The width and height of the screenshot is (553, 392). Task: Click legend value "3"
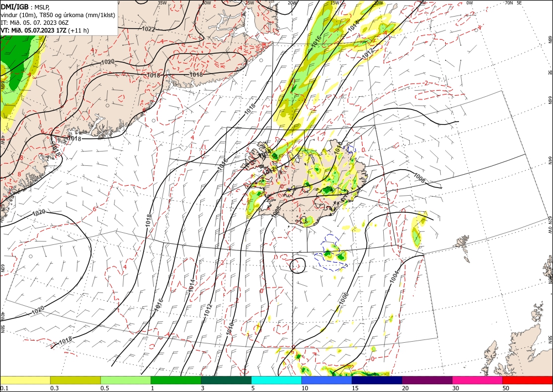click(202, 388)
